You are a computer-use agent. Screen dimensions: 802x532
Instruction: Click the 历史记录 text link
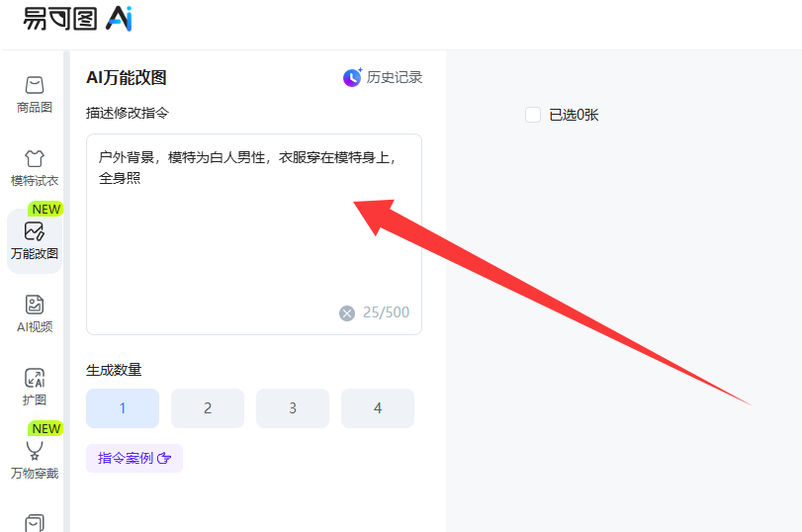click(x=394, y=77)
